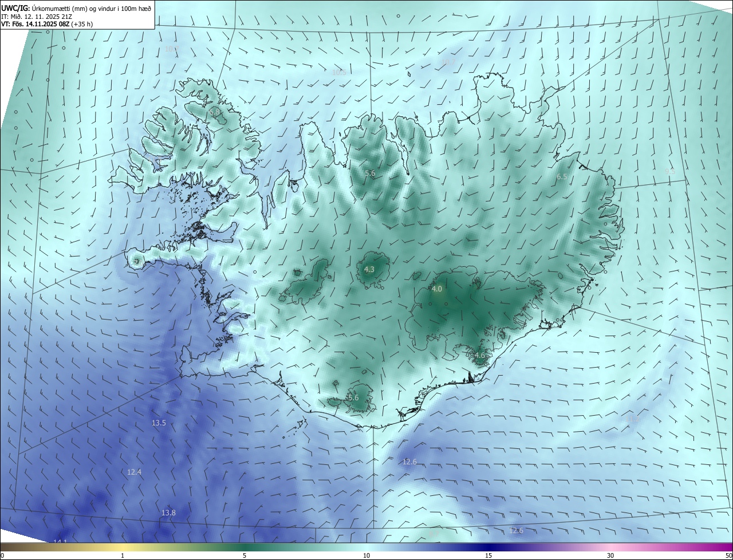The height and width of the screenshot is (560, 733).
Task: Click the '30' tick on the colour scale
Action: tap(610, 555)
